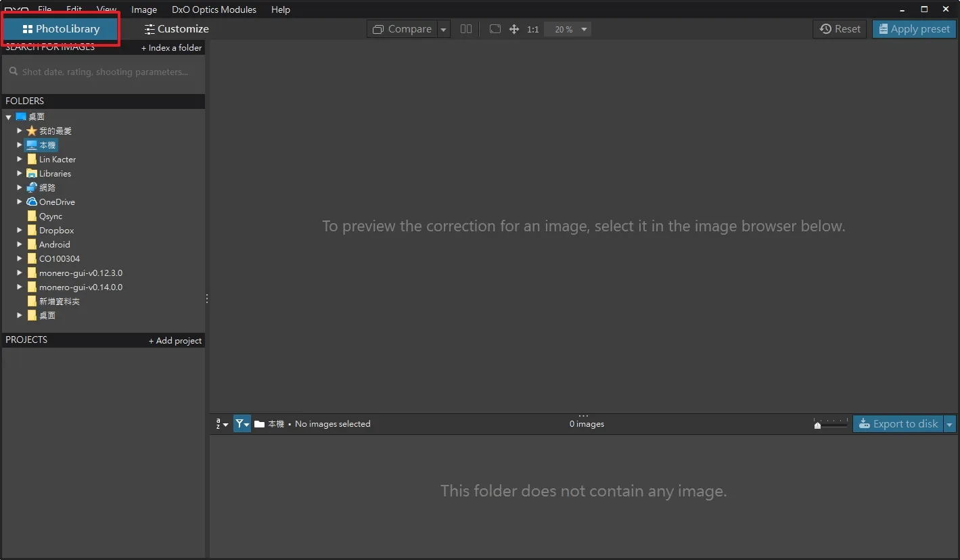Focus the image search input field
This screenshot has height=560, width=960.
(104, 72)
